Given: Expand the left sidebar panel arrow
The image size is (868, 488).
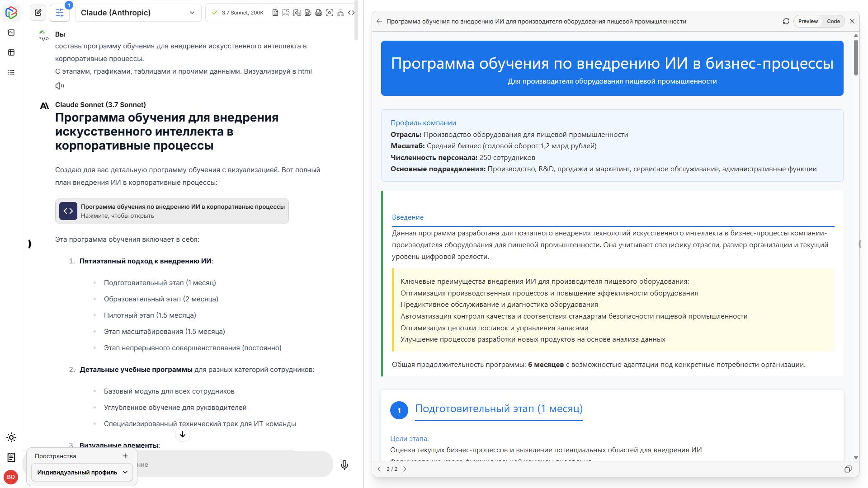Looking at the screenshot, I should pyautogui.click(x=30, y=244).
